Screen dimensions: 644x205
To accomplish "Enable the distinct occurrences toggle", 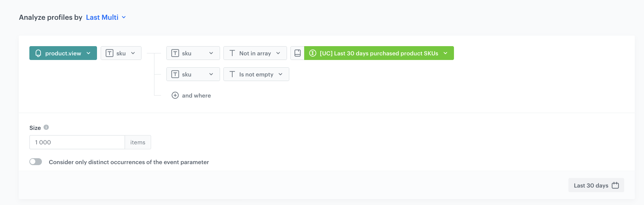I will coord(36,161).
